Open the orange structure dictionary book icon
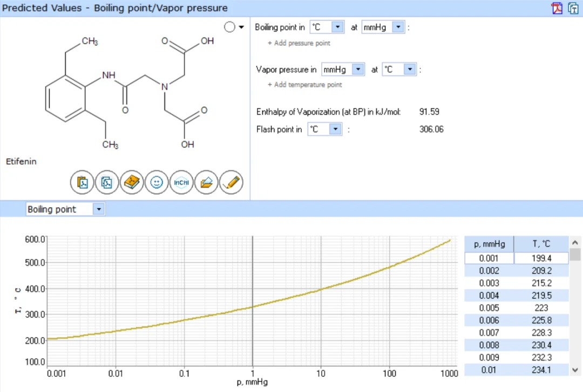 tap(132, 182)
